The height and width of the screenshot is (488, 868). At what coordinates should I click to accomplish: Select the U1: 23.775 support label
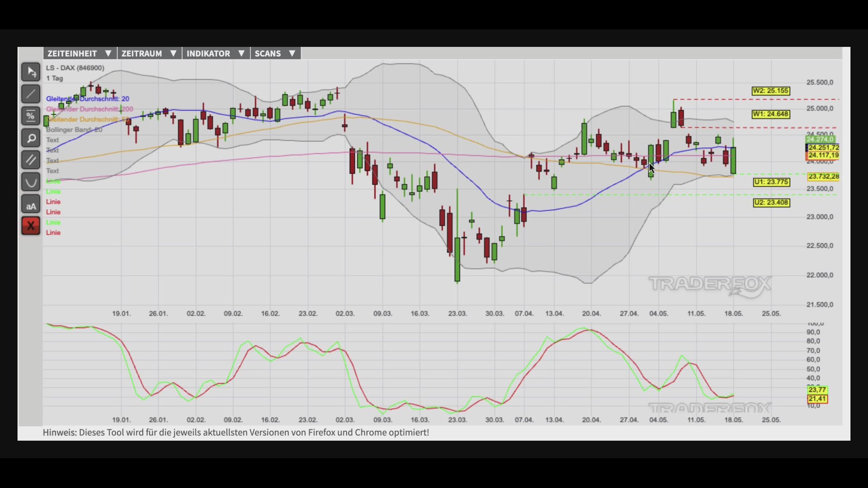click(771, 182)
